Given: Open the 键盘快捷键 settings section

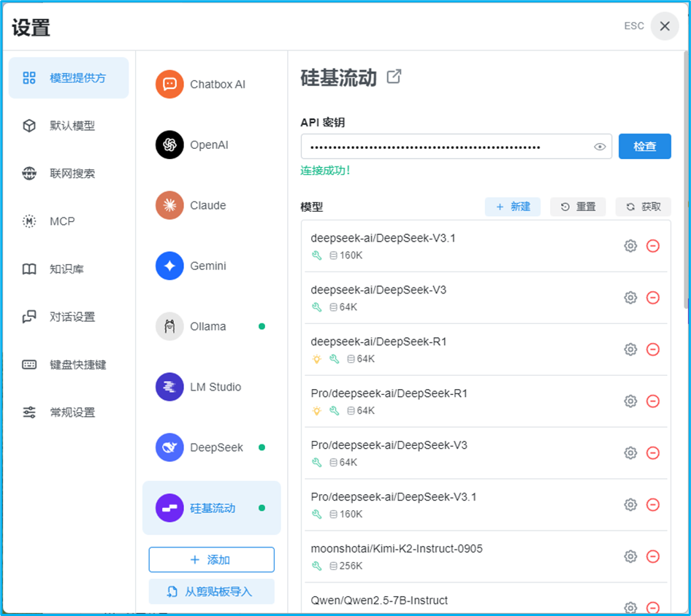Looking at the screenshot, I should (69, 365).
